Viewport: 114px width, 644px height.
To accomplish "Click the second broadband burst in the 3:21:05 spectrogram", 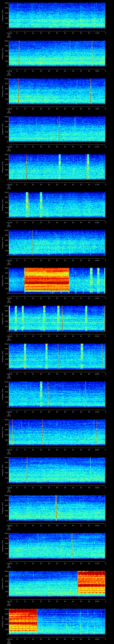I will point(41,204).
